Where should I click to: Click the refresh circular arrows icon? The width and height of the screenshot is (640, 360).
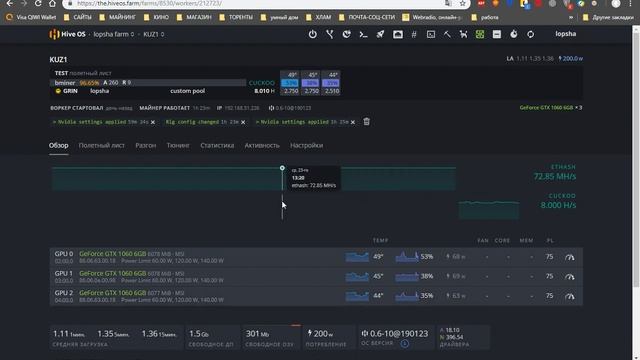[x=530, y=34]
